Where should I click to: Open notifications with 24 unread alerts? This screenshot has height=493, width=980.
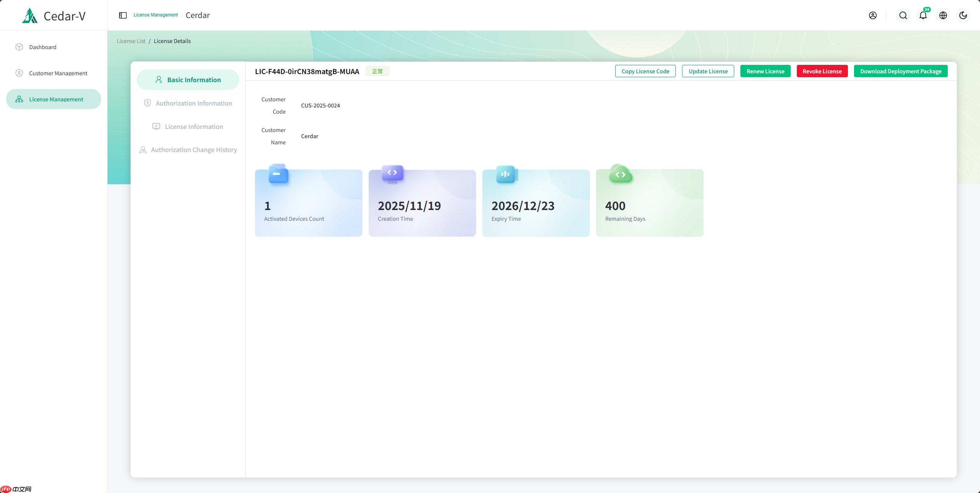(x=922, y=15)
